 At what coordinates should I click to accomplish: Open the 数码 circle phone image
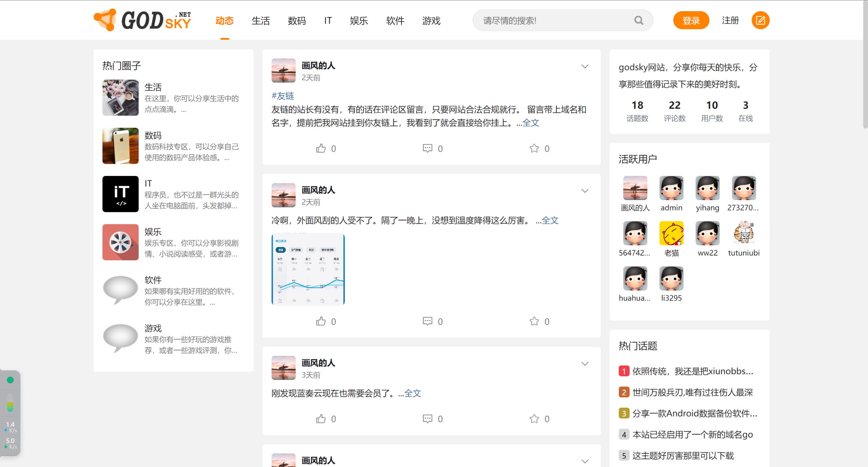120,146
